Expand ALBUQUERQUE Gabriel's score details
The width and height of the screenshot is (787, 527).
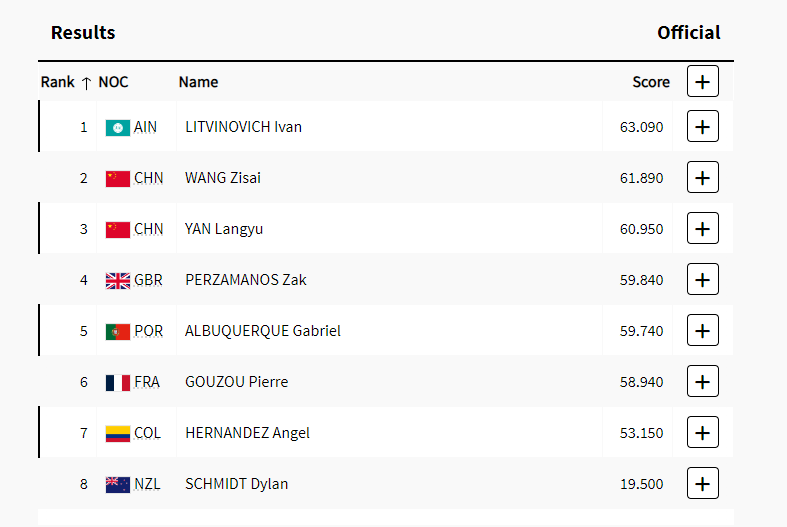tap(703, 330)
